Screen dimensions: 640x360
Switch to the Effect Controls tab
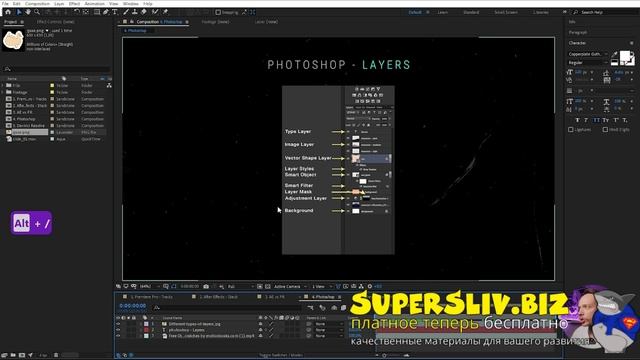tap(56, 22)
